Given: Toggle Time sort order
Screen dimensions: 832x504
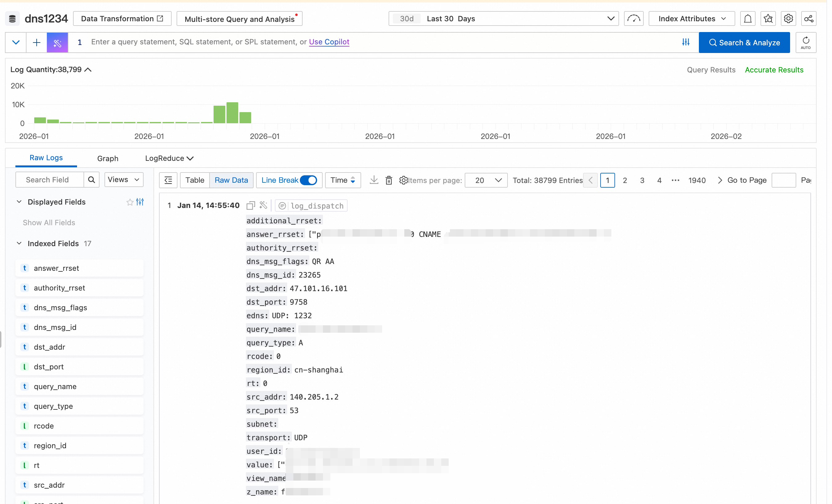Looking at the screenshot, I should coord(343,180).
